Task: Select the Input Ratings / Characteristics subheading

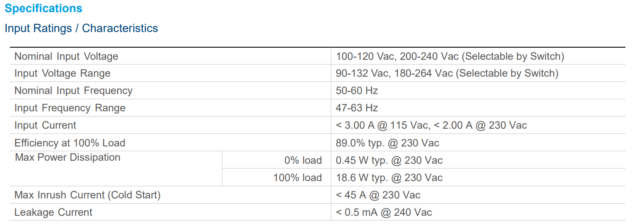Action: pos(81,29)
